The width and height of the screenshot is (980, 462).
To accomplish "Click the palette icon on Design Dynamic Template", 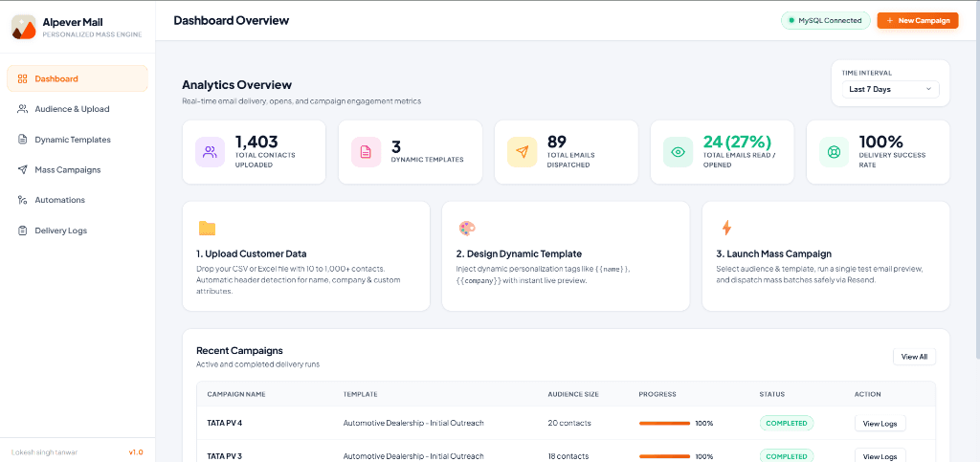I will click(467, 228).
